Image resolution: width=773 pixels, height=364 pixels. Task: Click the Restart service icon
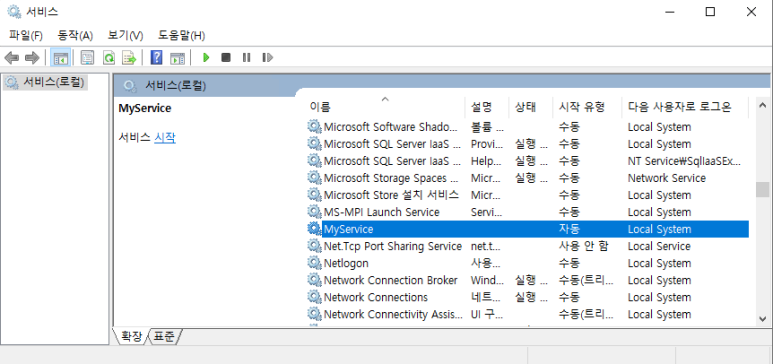267,58
